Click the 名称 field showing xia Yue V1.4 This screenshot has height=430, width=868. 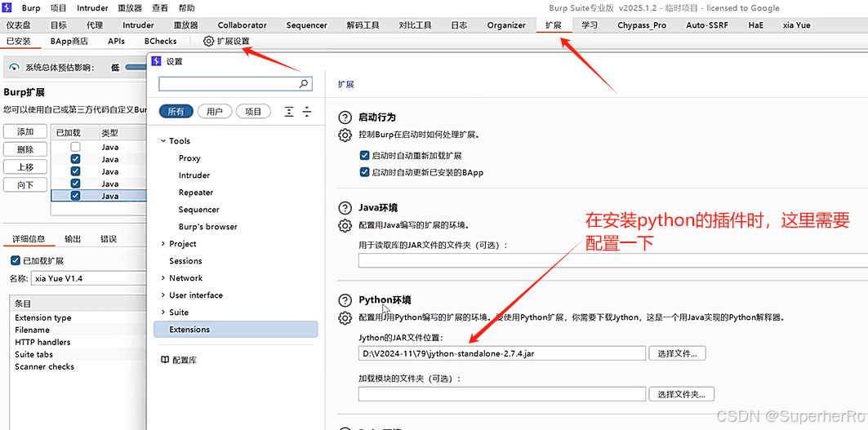[88, 278]
